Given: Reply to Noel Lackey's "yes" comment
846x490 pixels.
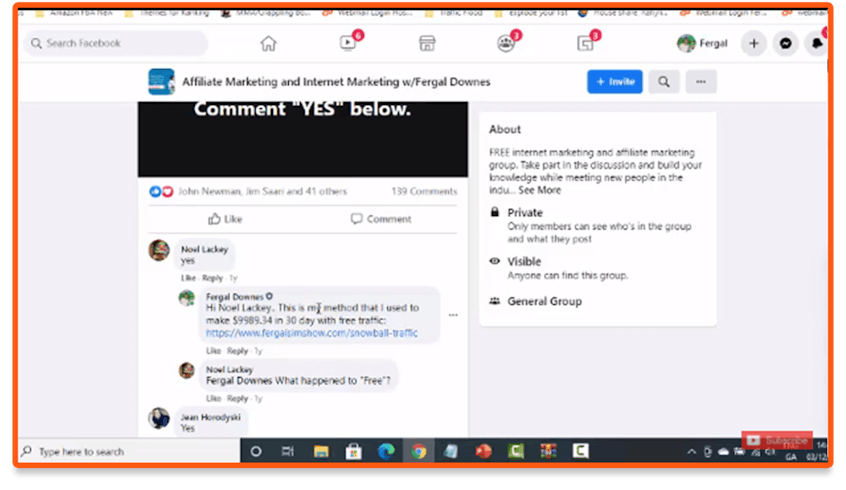Looking at the screenshot, I should point(212,278).
